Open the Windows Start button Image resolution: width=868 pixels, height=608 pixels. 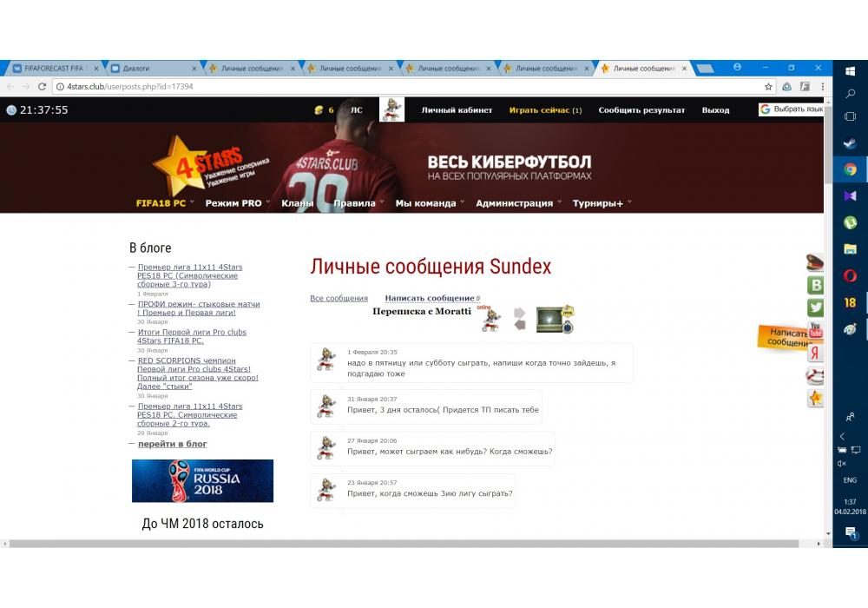(x=851, y=71)
